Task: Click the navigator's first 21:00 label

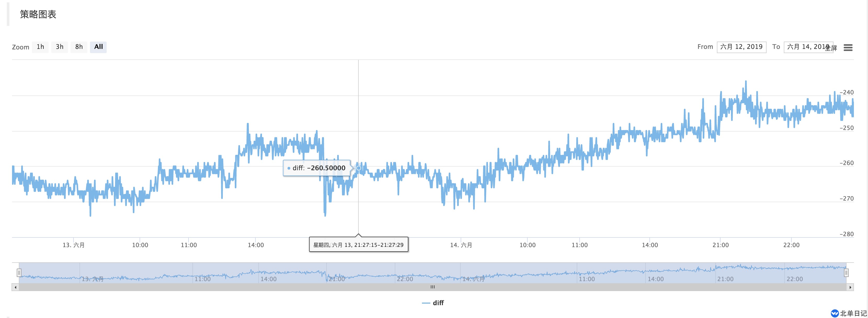Action: click(337, 279)
